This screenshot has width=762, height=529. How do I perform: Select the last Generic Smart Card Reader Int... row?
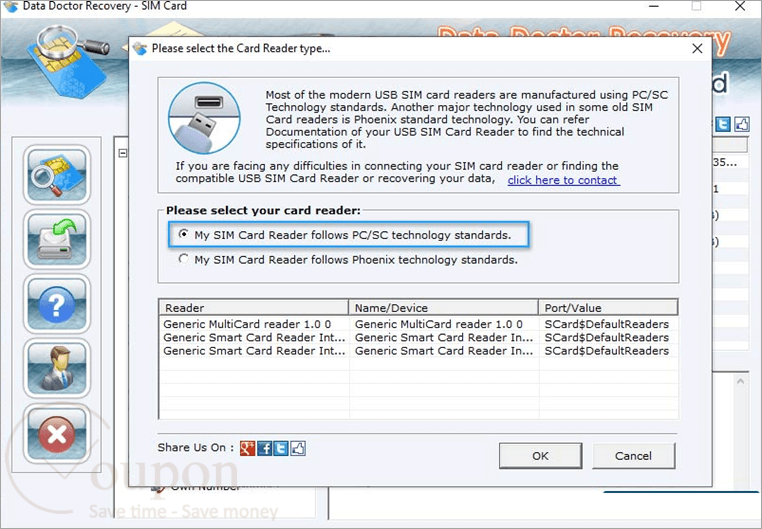(x=418, y=351)
